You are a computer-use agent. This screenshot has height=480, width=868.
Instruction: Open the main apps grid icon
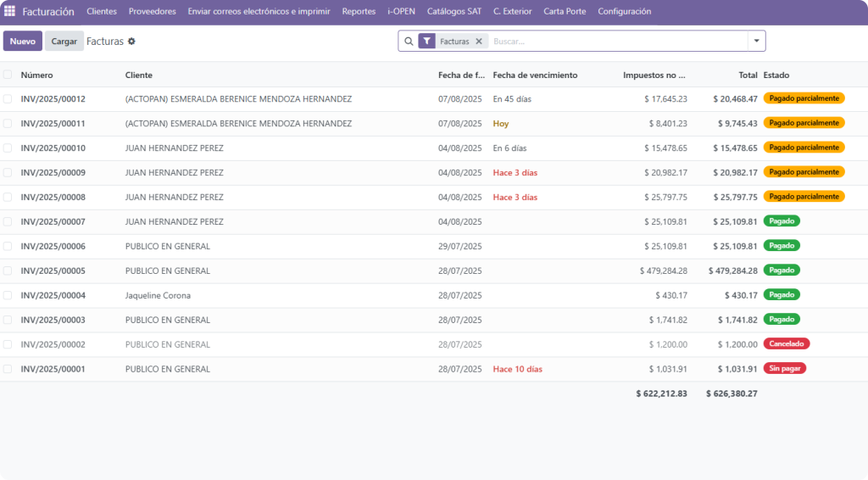[10, 12]
